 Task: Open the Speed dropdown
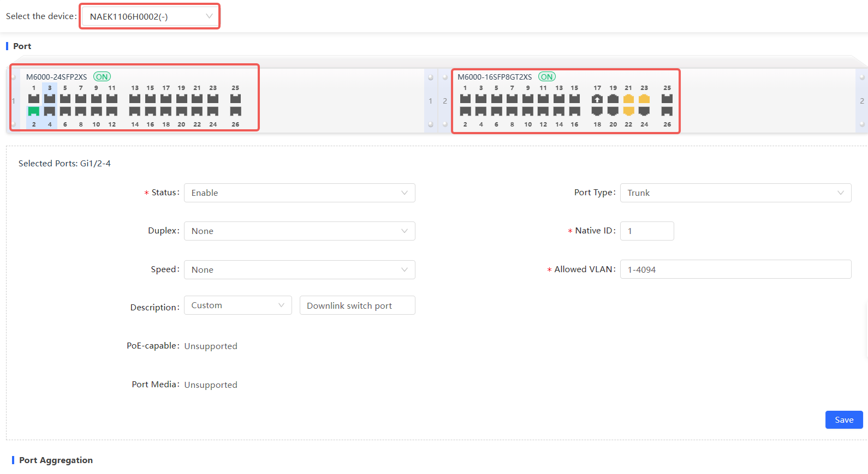click(299, 270)
